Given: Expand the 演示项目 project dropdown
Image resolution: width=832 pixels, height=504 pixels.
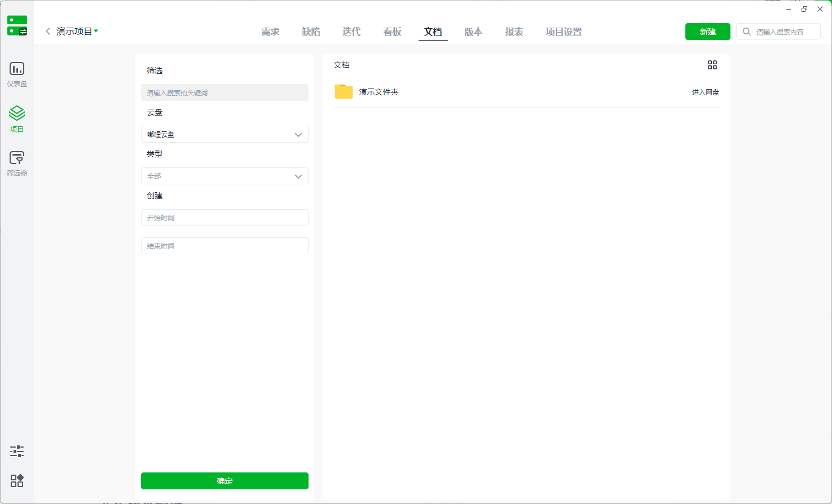Looking at the screenshot, I should (77, 31).
